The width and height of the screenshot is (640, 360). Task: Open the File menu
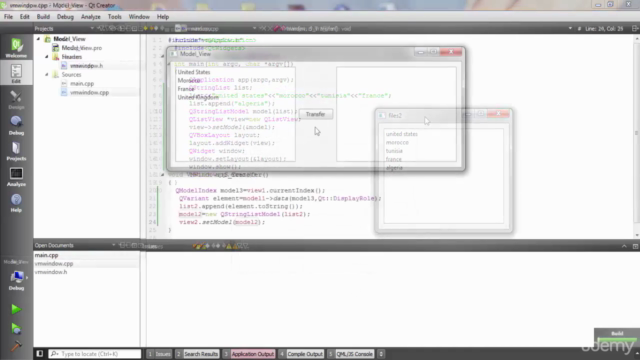coord(8,17)
